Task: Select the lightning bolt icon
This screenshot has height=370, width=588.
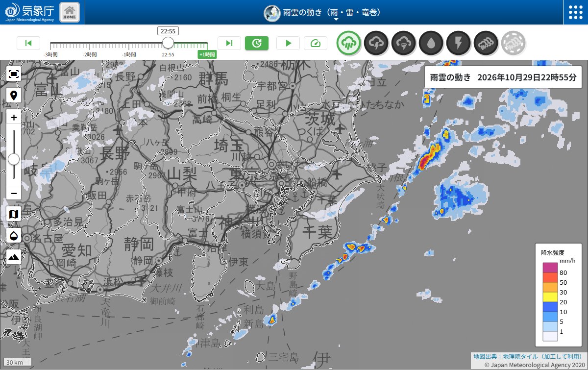Action: pos(459,43)
